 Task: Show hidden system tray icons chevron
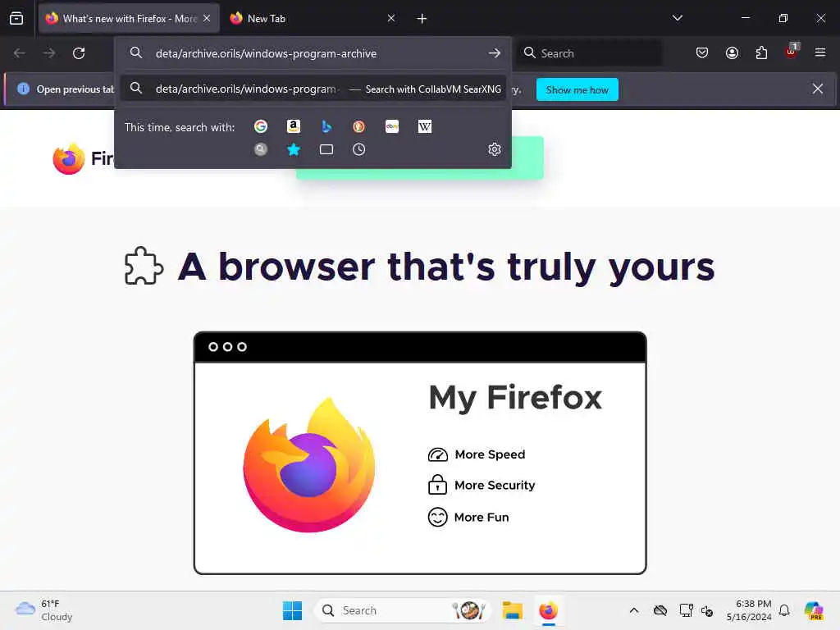pos(634,610)
